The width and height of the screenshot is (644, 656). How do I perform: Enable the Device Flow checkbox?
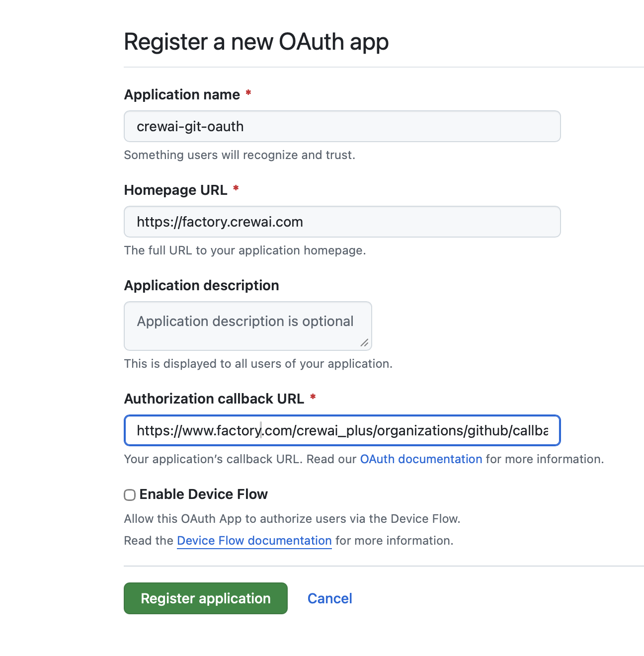pyautogui.click(x=129, y=495)
